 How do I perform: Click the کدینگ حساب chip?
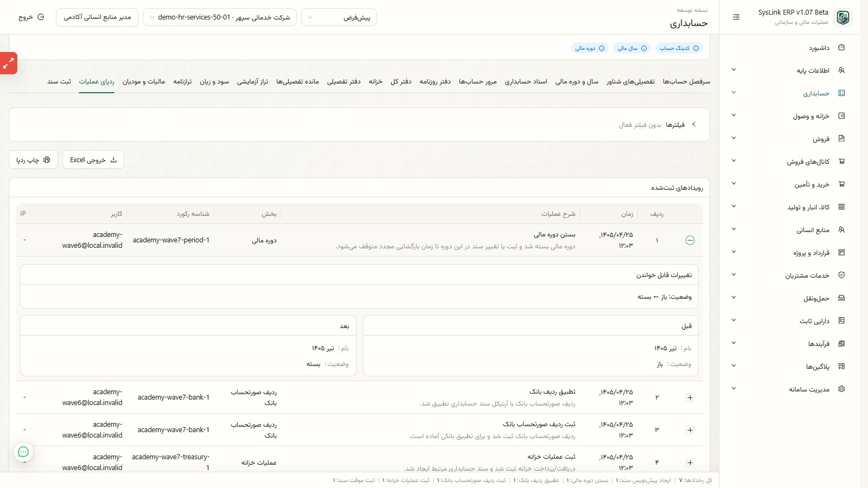[x=679, y=48]
